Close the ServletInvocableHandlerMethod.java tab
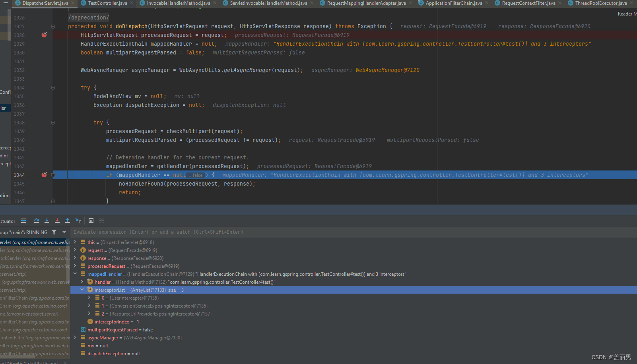Screen dimensions: 637x364 click(312, 3)
